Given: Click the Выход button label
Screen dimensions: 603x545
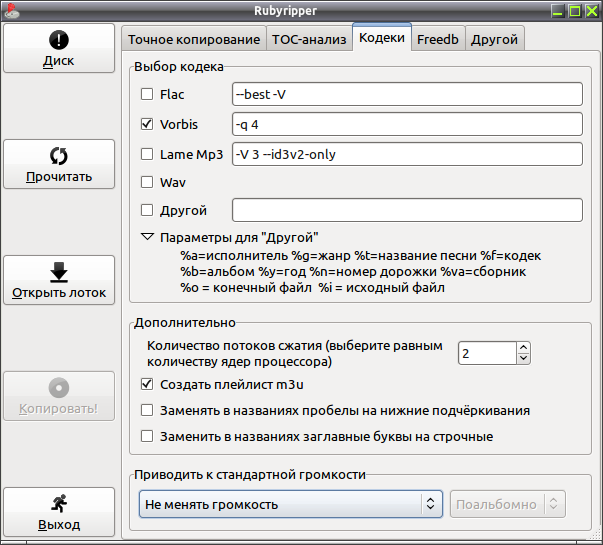Looking at the screenshot, I should tap(59, 525).
